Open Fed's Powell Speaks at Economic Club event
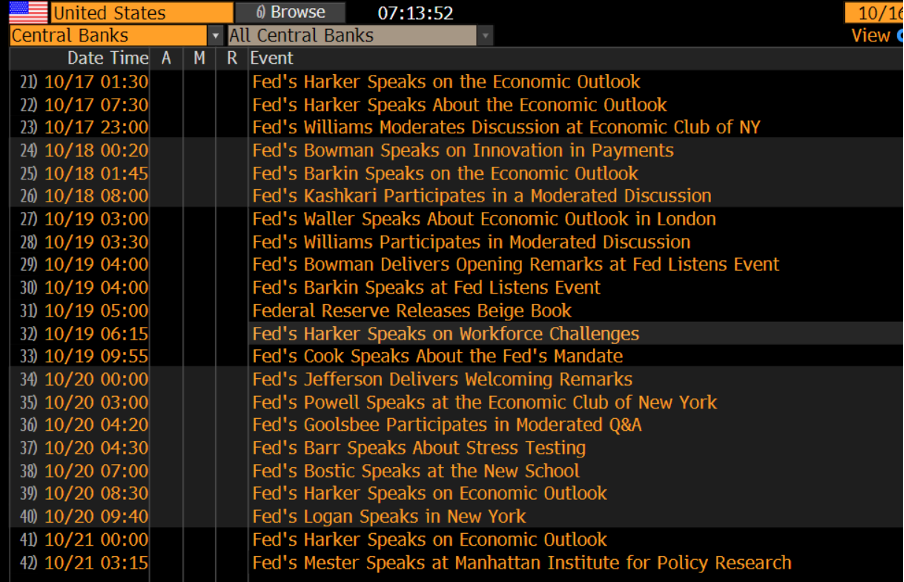The height and width of the screenshot is (582, 904). [484, 402]
